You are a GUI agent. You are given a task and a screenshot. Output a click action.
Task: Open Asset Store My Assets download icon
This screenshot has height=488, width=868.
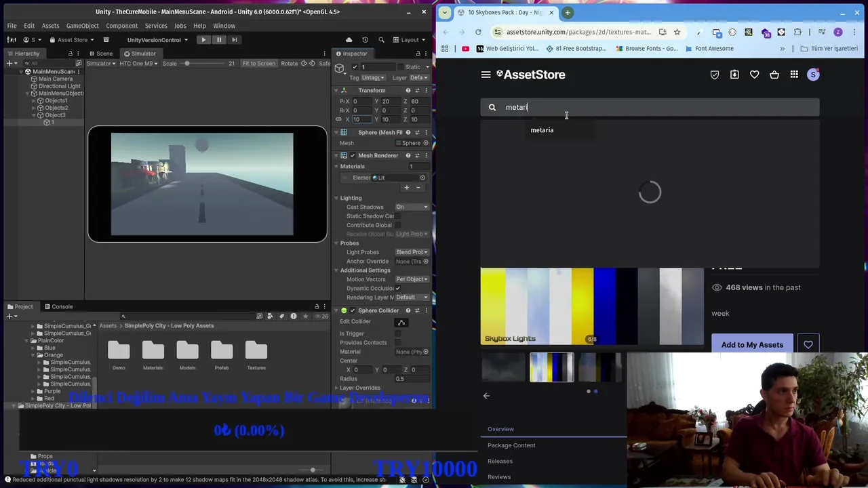pos(734,75)
